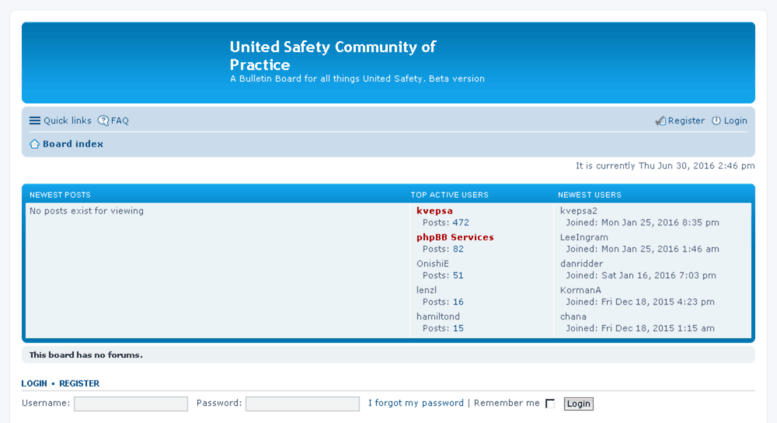
Task: Focus the Password input field
Action: click(302, 404)
